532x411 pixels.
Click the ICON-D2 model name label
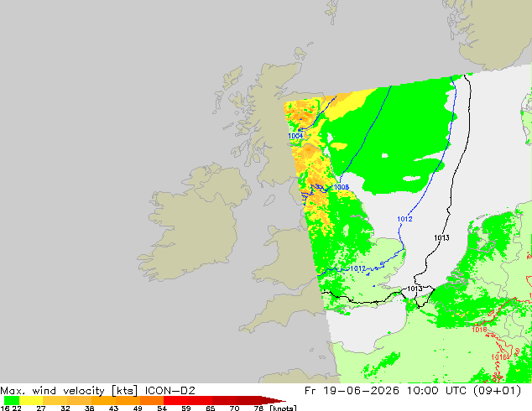tap(170, 391)
